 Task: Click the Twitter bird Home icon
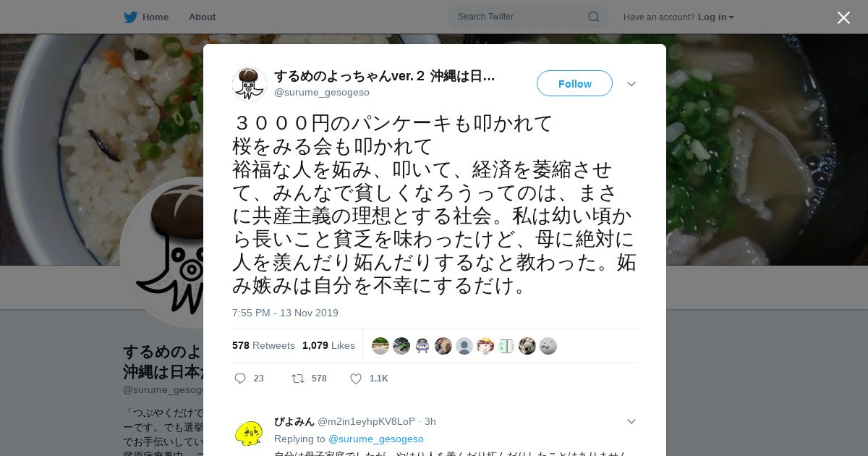click(x=130, y=17)
